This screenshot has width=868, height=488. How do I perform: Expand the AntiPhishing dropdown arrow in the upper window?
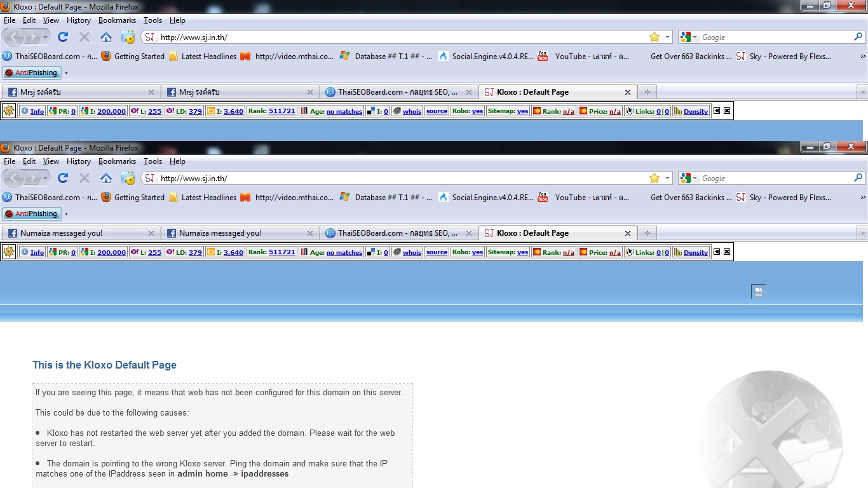[66, 73]
